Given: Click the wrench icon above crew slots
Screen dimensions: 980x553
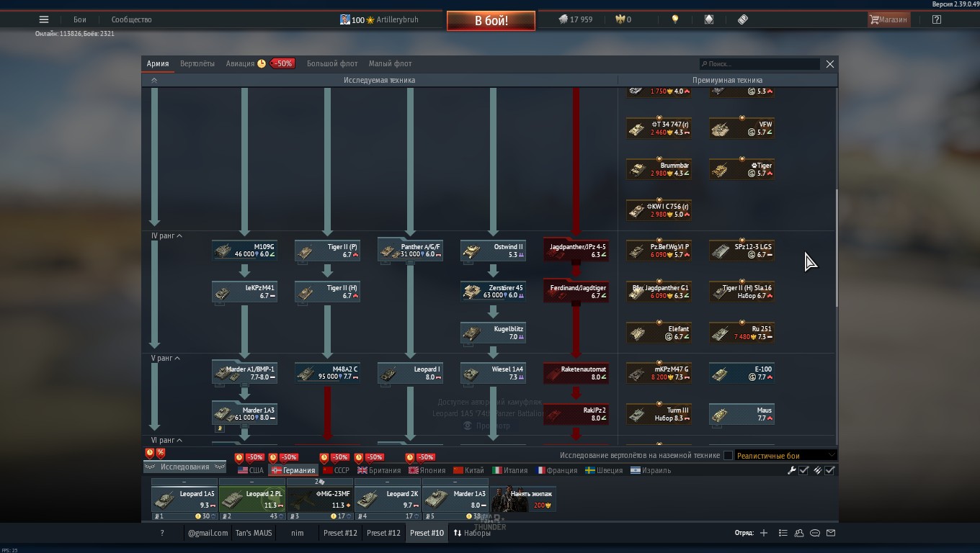Looking at the screenshot, I should click(x=792, y=470).
